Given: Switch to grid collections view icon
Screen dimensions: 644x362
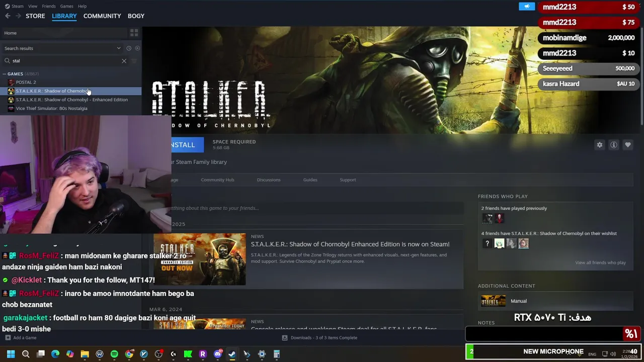Looking at the screenshot, I should pyautogui.click(x=134, y=33).
